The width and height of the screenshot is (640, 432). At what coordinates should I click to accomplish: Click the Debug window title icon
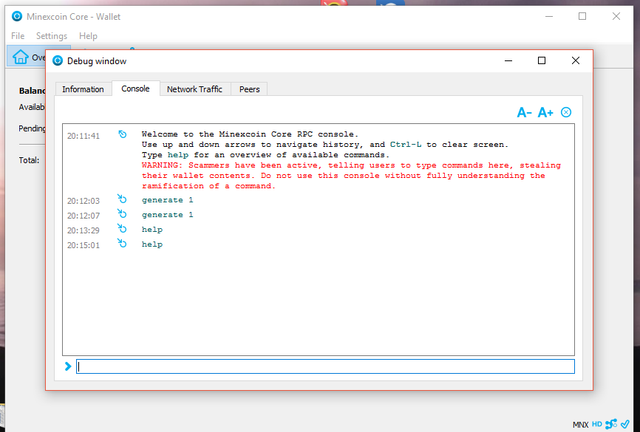(58, 61)
